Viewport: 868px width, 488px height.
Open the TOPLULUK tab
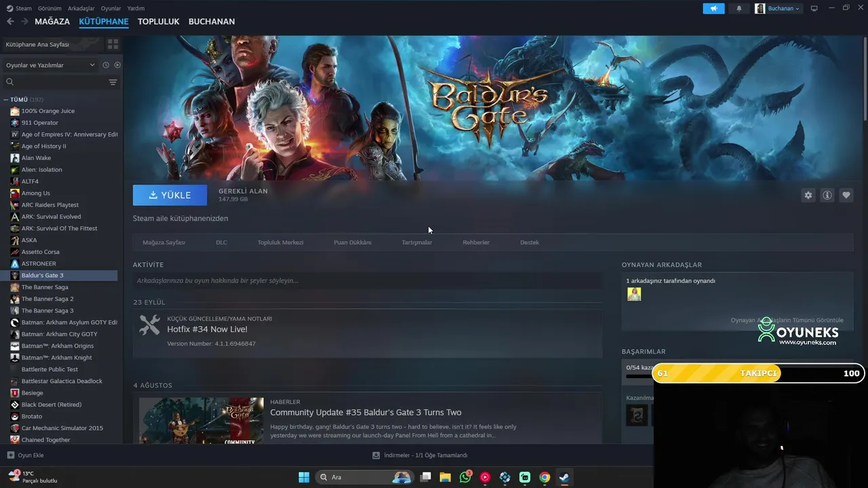click(x=159, y=22)
